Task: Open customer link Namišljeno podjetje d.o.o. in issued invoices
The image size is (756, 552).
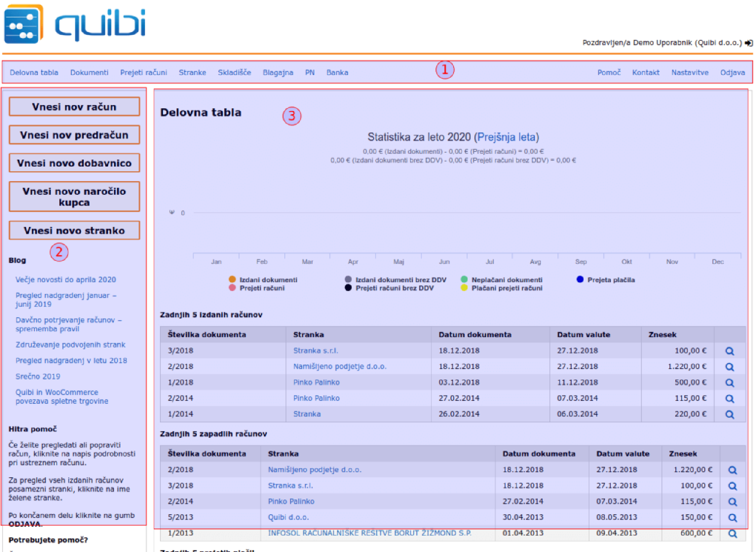Action: coord(339,366)
